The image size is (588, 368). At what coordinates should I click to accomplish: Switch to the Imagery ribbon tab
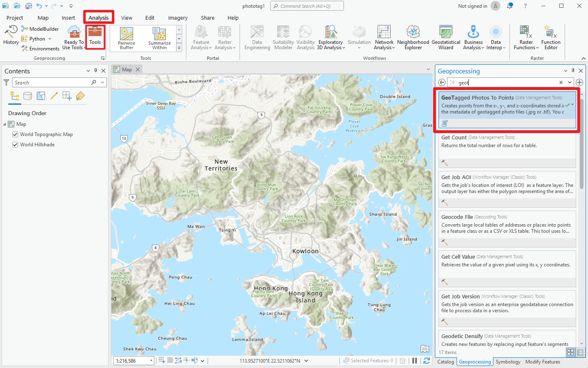pyautogui.click(x=177, y=18)
